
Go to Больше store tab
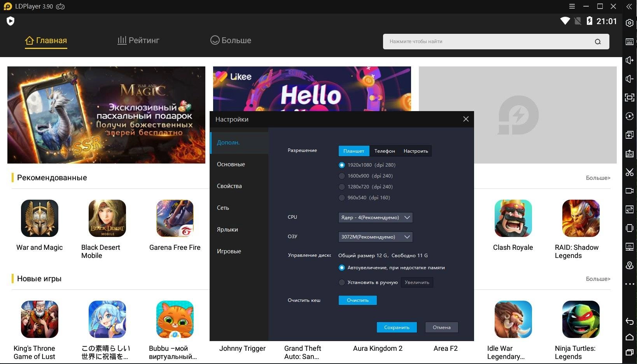[x=231, y=40]
